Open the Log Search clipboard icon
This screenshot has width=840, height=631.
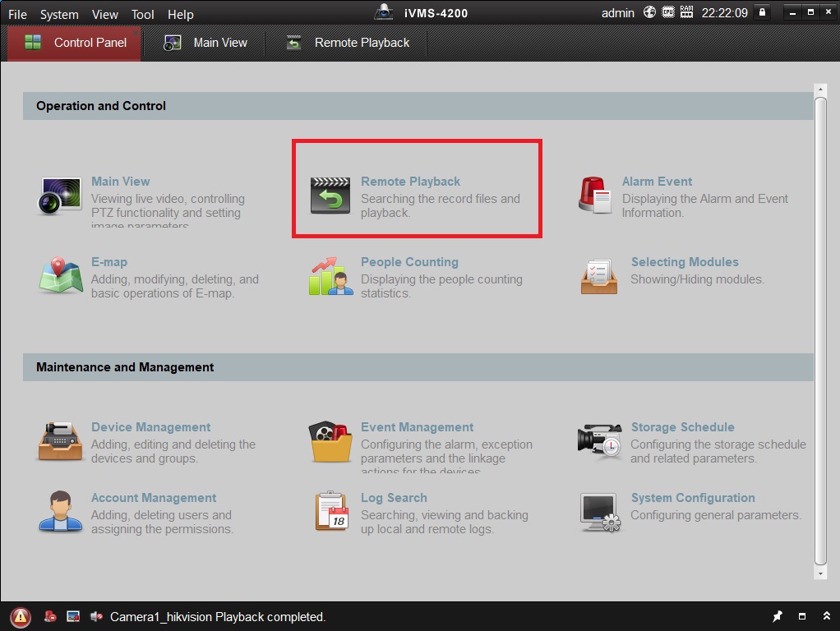[331, 511]
